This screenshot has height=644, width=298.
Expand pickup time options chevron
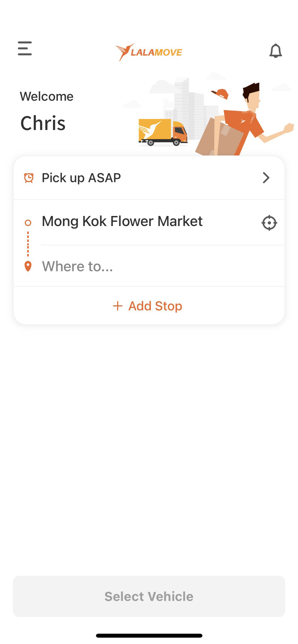tap(266, 178)
